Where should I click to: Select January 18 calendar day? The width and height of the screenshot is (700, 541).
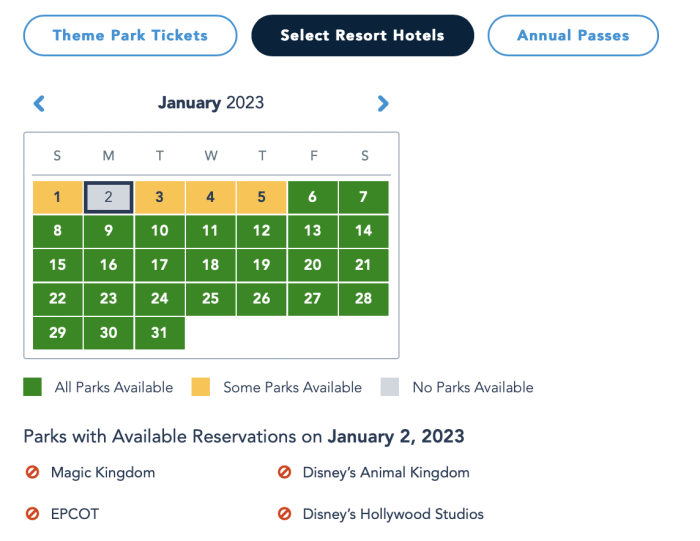[x=210, y=265]
